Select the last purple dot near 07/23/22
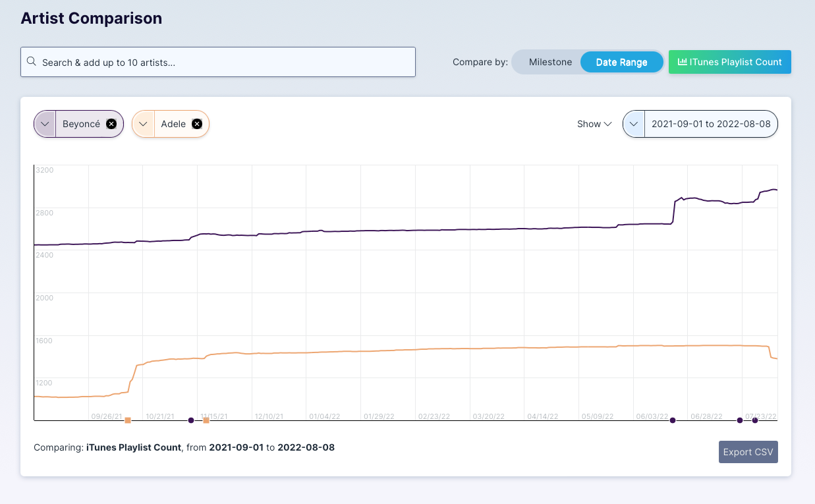Image resolution: width=815 pixels, height=504 pixels. click(x=755, y=420)
